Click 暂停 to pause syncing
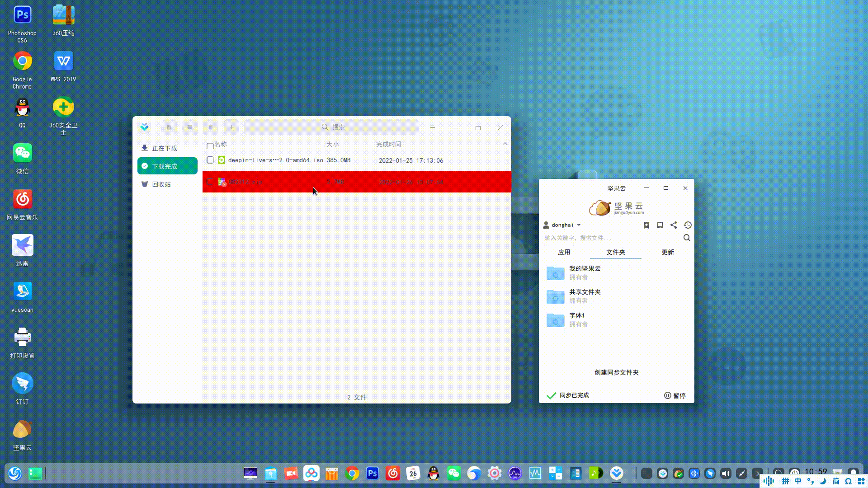The height and width of the screenshot is (488, 868). point(675,395)
